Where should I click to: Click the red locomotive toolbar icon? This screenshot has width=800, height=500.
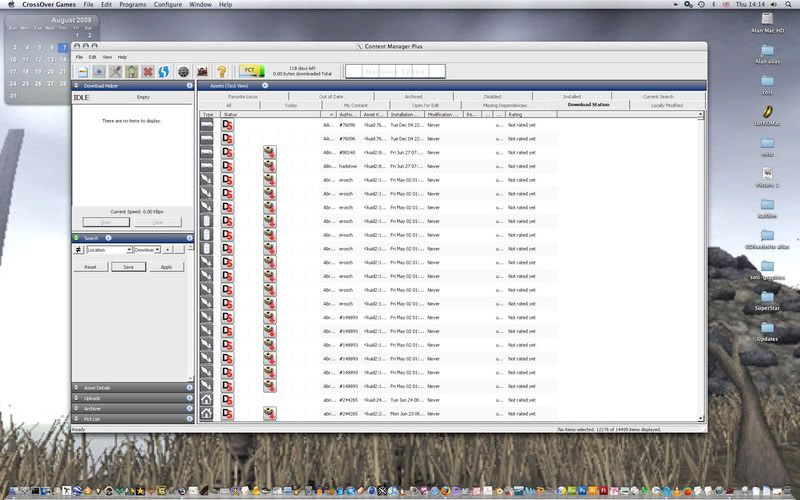[x=201, y=71]
